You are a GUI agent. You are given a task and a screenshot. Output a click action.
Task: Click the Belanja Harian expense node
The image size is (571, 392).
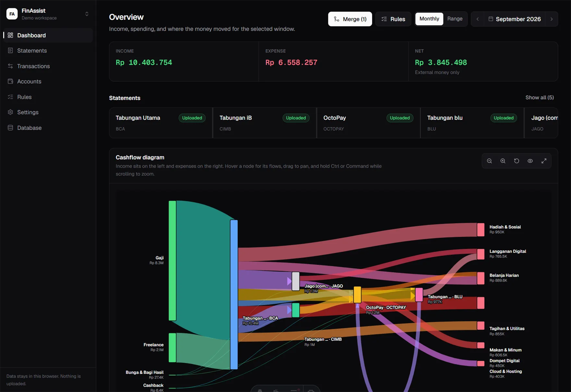pos(480,278)
